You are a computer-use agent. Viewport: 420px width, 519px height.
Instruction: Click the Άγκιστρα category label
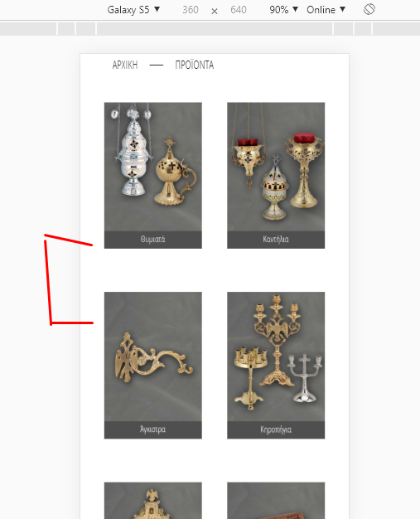click(x=153, y=430)
